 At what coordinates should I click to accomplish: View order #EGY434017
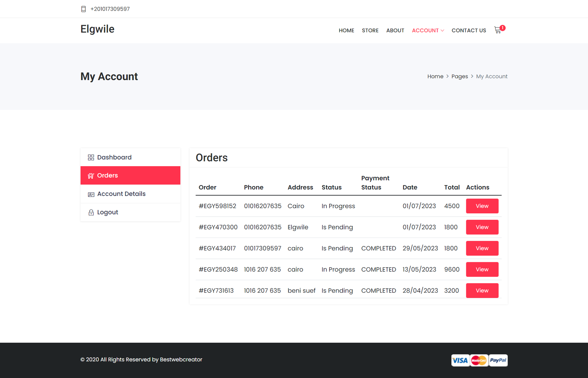(482, 248)
